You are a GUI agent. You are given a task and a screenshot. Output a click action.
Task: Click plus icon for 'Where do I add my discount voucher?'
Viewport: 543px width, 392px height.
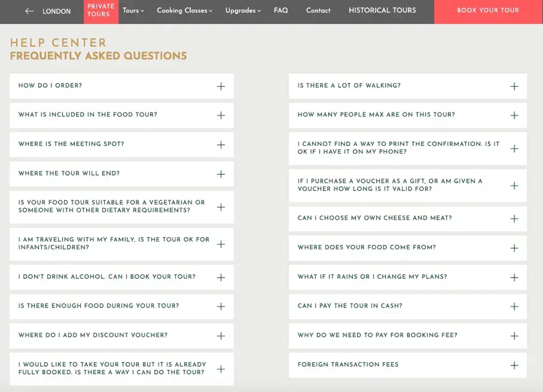click(221, 336)
